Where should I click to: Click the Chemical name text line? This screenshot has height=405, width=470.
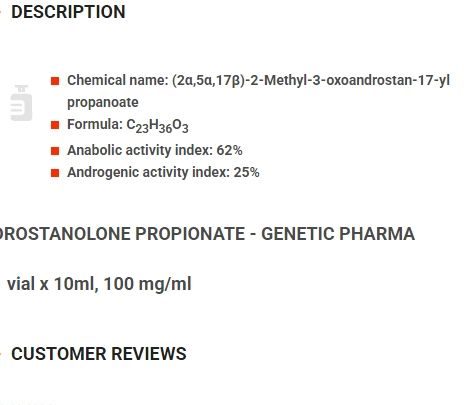pyautogui.click(x=258, y=91)
